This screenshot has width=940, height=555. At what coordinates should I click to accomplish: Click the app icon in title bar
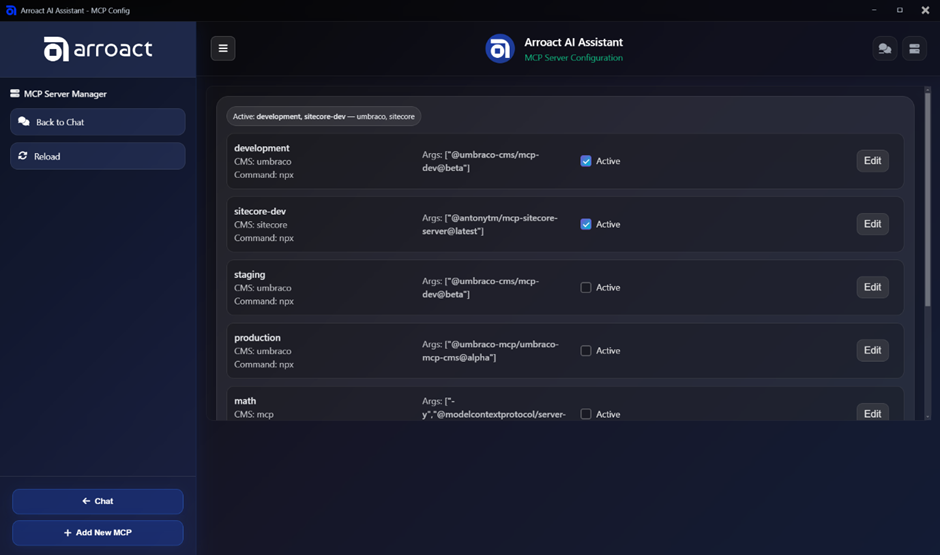point(11,10)
